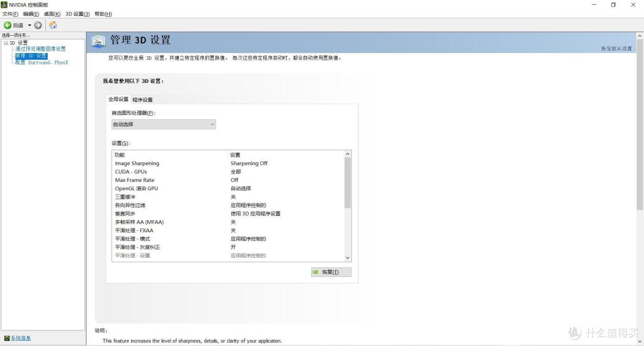Click the 恢复(T) button
Image resolution: width=644 pixels, height=346 pixels.
pyautogui.click(x=331, y=272)
